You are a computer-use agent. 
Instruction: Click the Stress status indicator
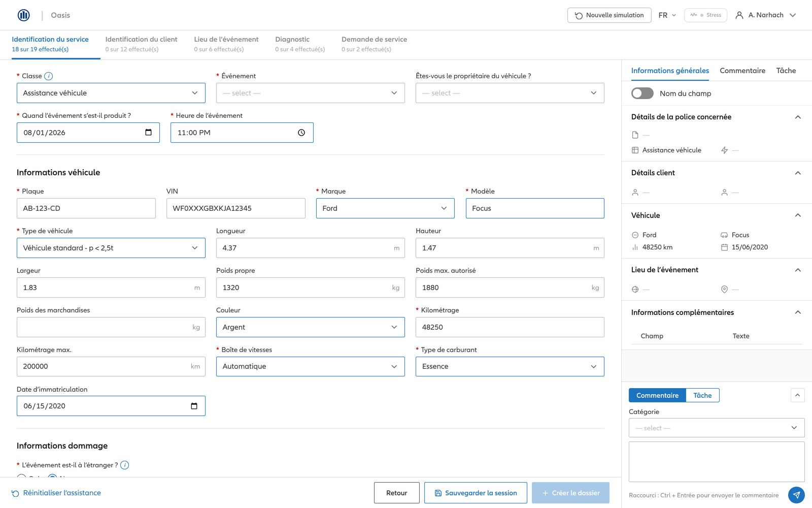[x=705, y=15]
